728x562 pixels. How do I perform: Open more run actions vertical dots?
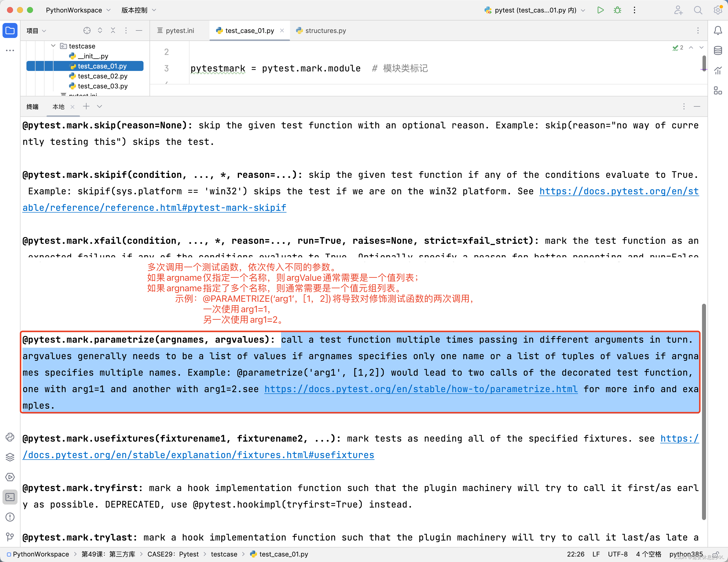pyautogui.click(x=634, y=10)
